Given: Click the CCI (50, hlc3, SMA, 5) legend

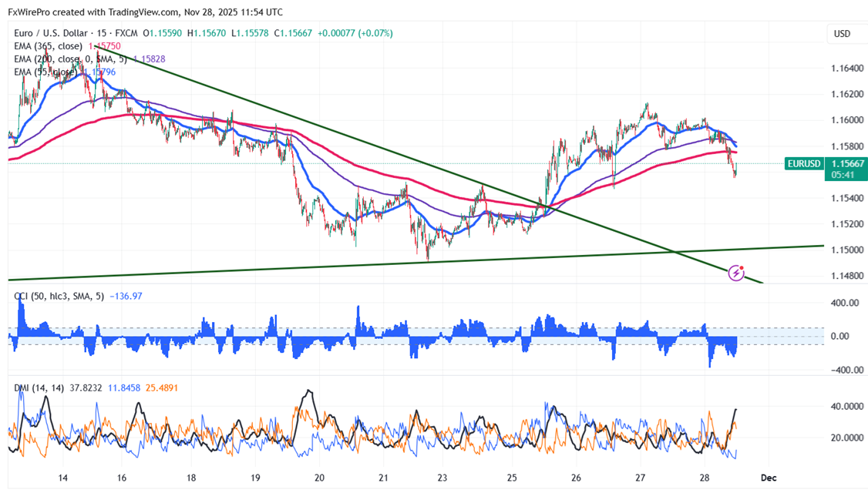Looking at the screenshot, I should (x=59, y=296).
